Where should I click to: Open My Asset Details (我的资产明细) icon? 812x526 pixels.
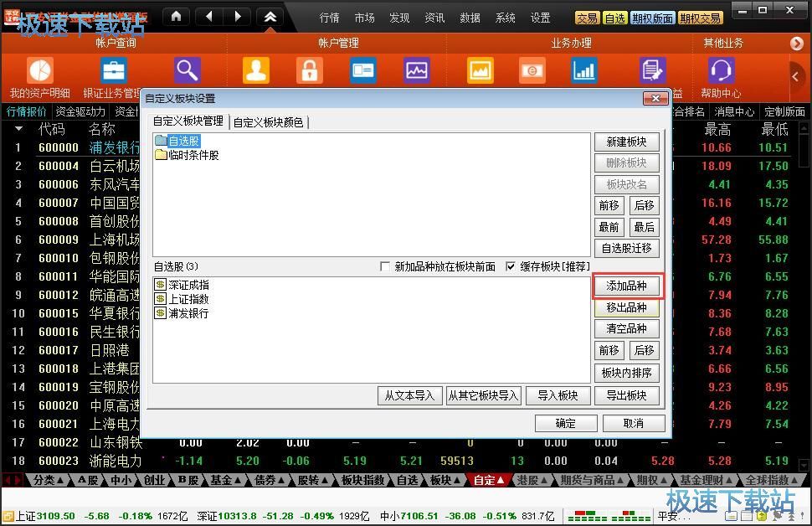click(x=39, y=71)
